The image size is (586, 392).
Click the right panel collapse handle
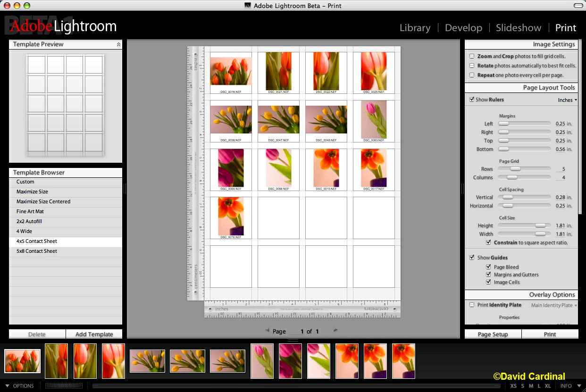coord(462,189)
